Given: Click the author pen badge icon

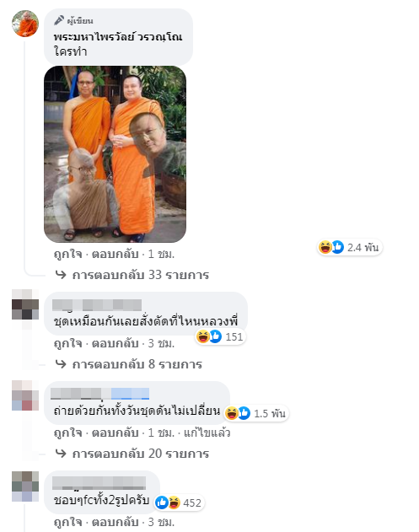Looking at the screenshot, I should (59, 20).
